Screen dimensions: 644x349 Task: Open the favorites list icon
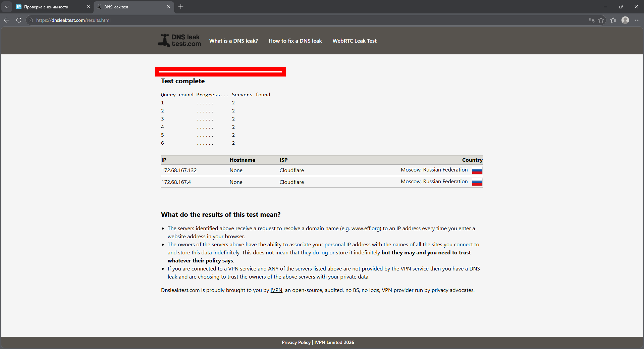(x=613, y=20)
